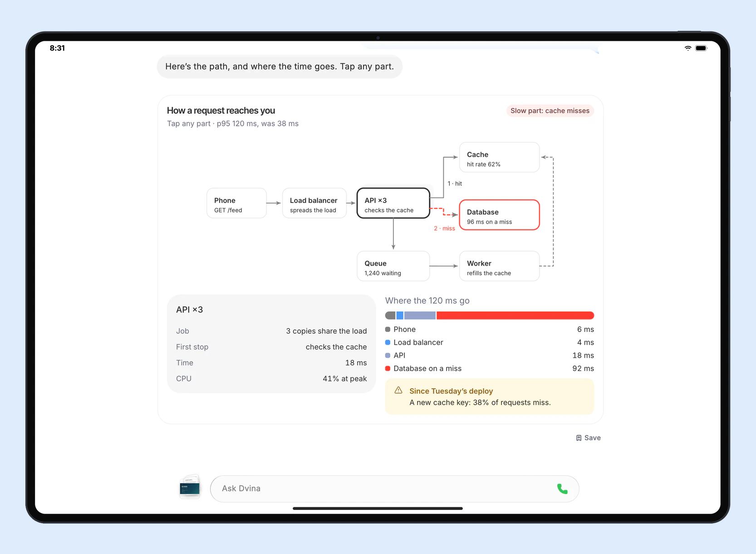The height and width of the screenshot is (554, 756).
Task: Click the "API ×3" title of the details panel
Action: coord(190,310)
